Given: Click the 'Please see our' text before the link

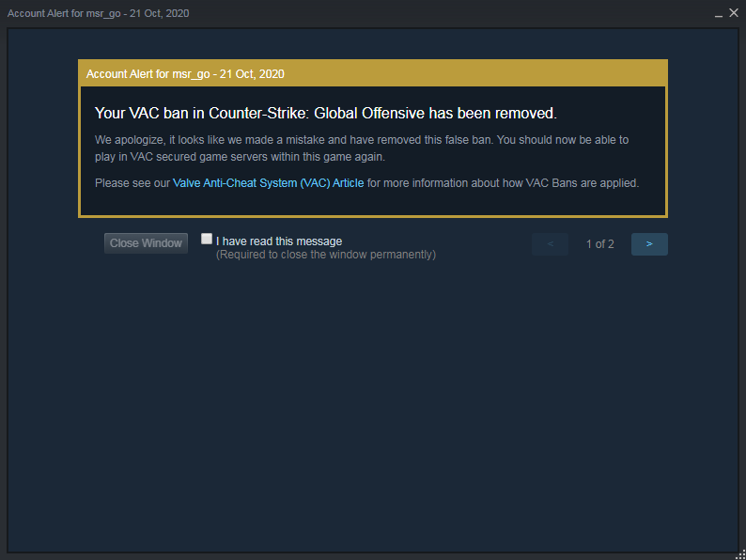Looking at the screenshot, I should tap(132, 183).
